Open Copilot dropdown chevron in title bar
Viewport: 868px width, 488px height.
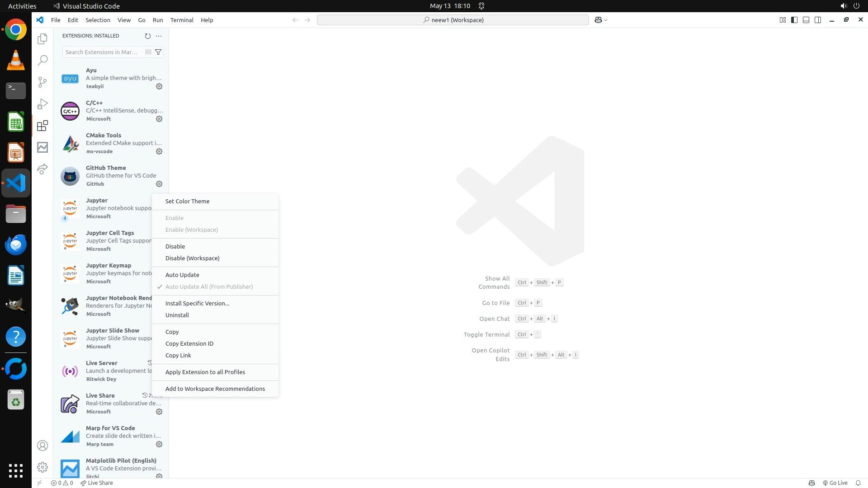(x=606, y=20)
